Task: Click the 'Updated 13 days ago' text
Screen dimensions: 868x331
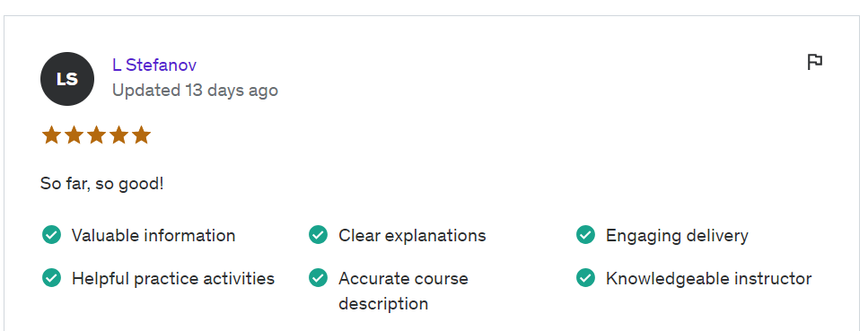Action: 196,91
